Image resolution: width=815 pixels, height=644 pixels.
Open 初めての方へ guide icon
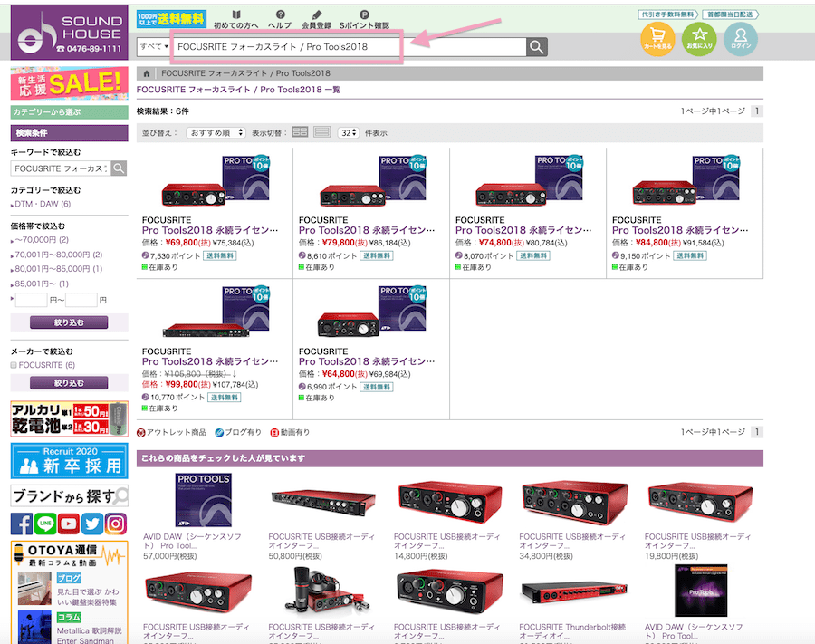pyautogui.click(x=236, y=20)
